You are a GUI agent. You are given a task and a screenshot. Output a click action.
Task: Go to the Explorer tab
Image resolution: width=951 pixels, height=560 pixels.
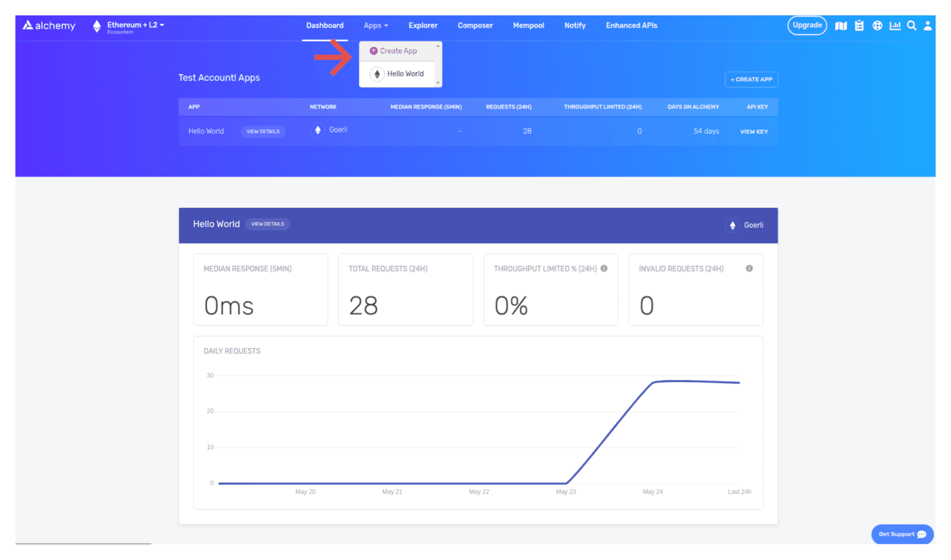423,26
